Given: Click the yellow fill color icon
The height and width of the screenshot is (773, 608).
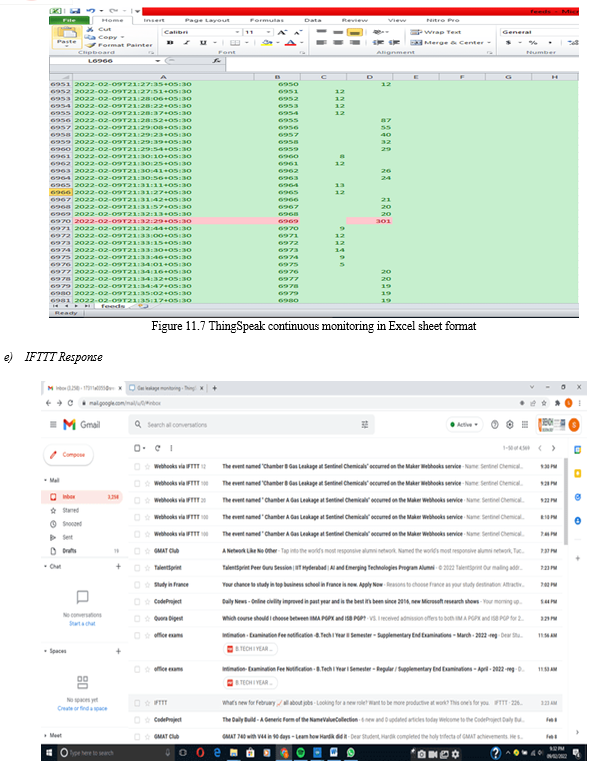Looking at the screenshot, I should 267,43.
